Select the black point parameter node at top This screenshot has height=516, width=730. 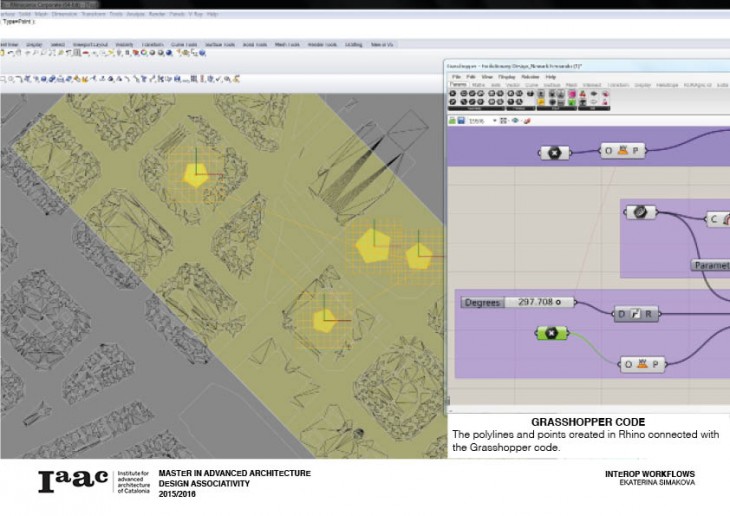click(552, 152)
